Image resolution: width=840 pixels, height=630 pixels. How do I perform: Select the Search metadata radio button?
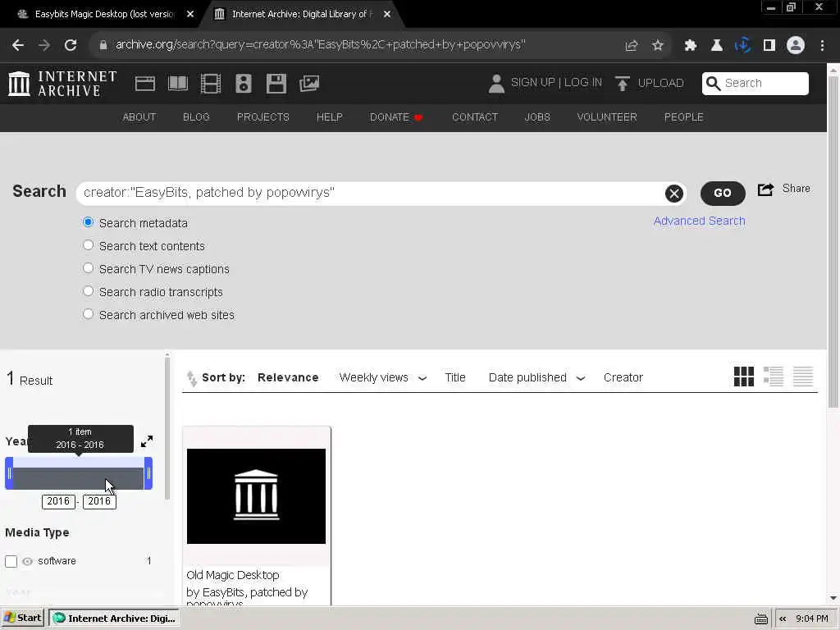[x=89, y=222]
